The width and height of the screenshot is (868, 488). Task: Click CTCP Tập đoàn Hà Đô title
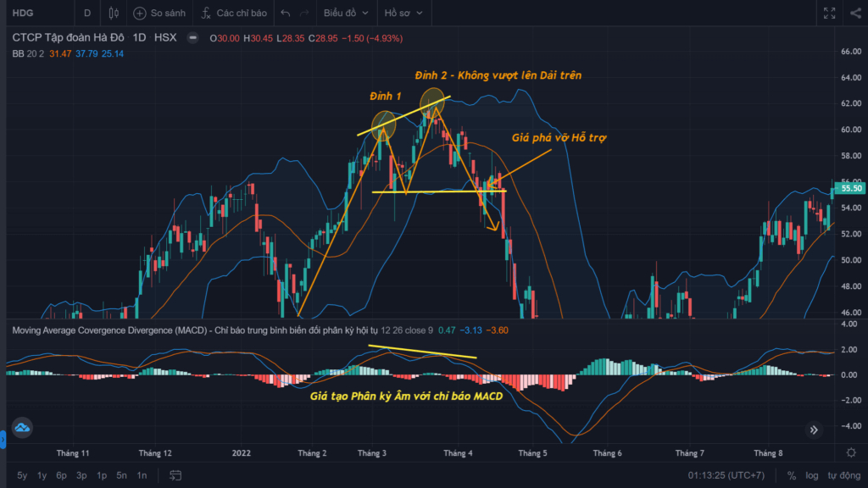(68, 37)
